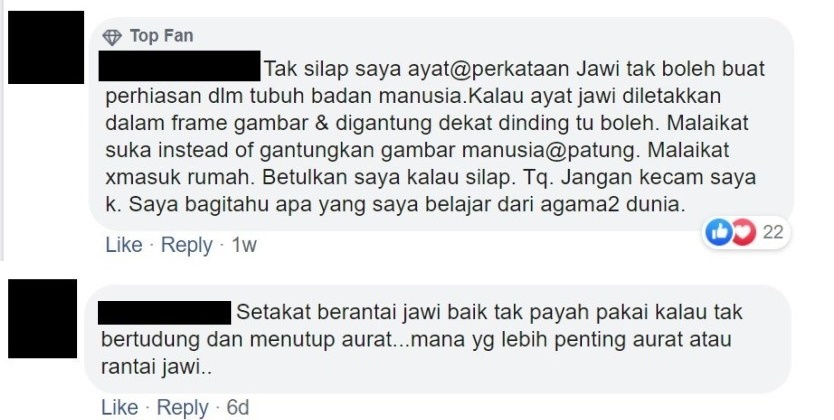This screenshot has height=420, width=834.
Task: Open the redacted name of the second commenter
Action: click(165, 312)
